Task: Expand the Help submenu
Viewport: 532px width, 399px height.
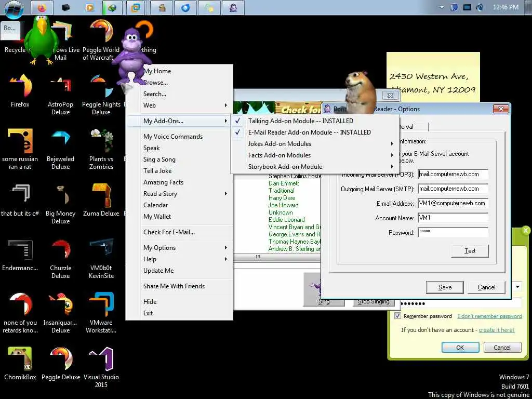Action: tap(180, 259)
